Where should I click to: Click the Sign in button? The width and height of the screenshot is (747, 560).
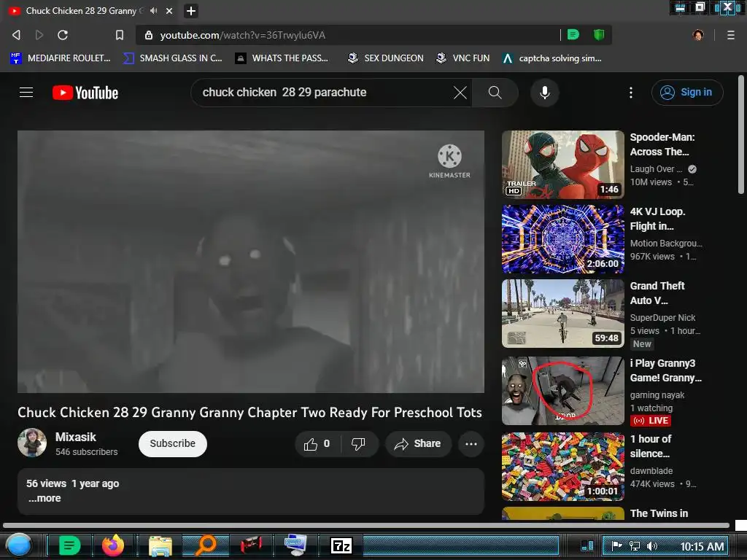(687, 93)
